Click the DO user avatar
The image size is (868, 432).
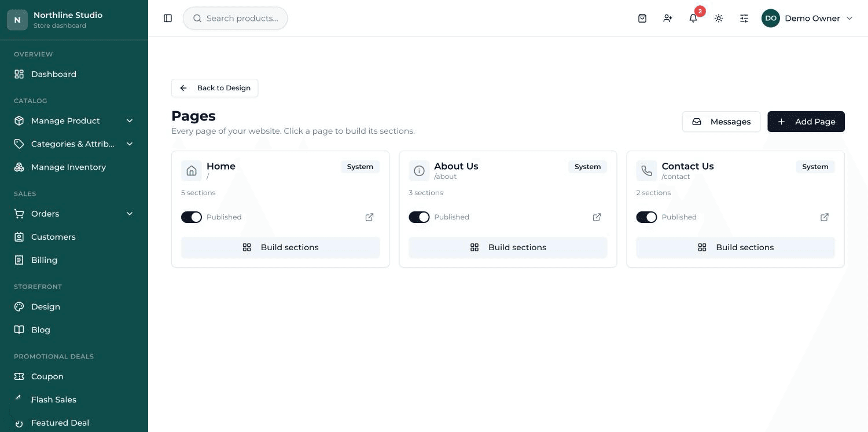coord(771,19)
